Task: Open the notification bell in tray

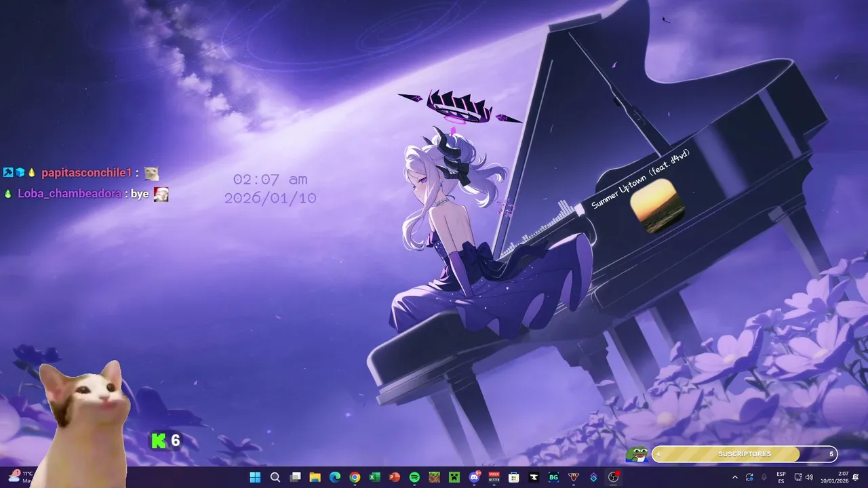Action: pos(856,477)
